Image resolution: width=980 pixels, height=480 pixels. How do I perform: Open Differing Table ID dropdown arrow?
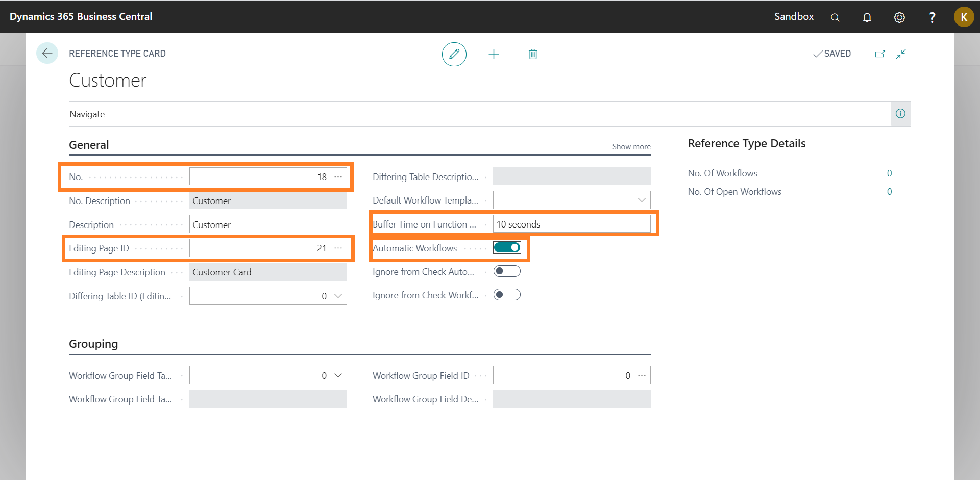pos(338,296)
